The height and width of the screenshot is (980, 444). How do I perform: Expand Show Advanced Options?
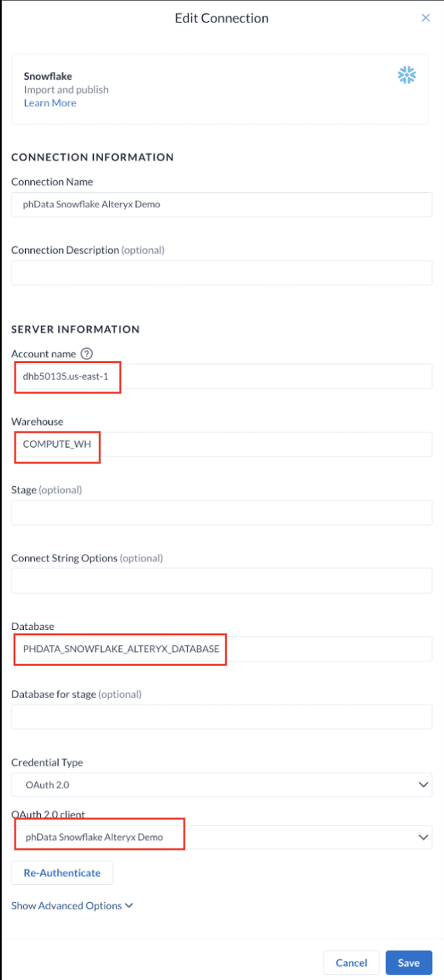[72, 905]
